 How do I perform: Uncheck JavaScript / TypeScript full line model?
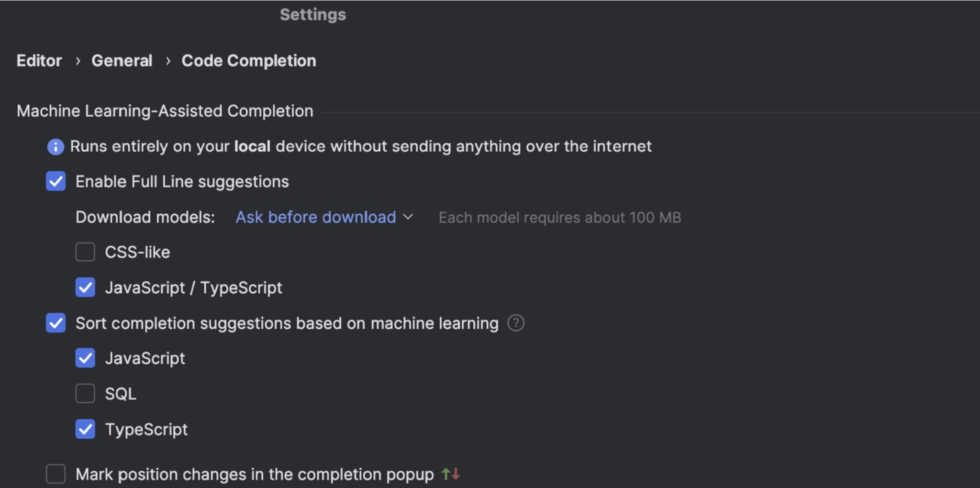[85, 288]
